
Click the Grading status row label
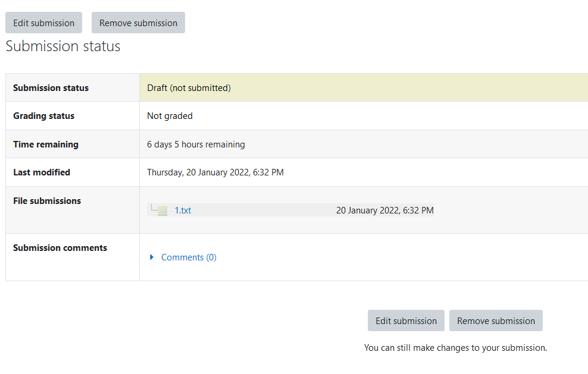(x=44, y=116)
